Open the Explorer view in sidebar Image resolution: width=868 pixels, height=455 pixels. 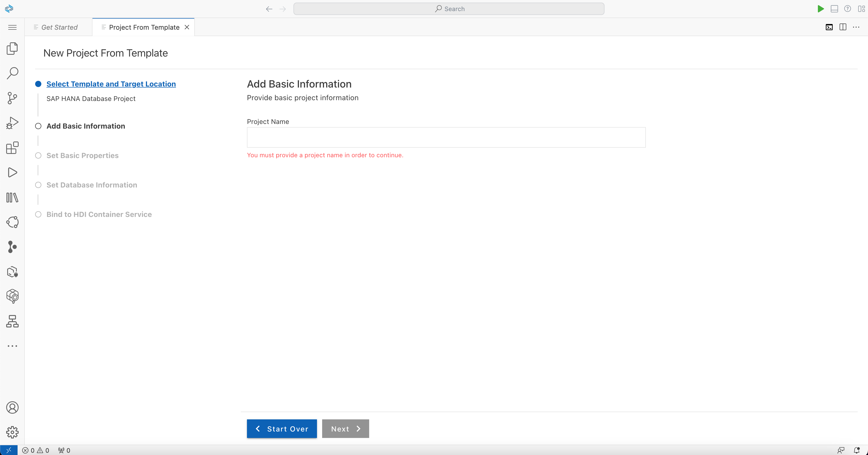[12, 49]
